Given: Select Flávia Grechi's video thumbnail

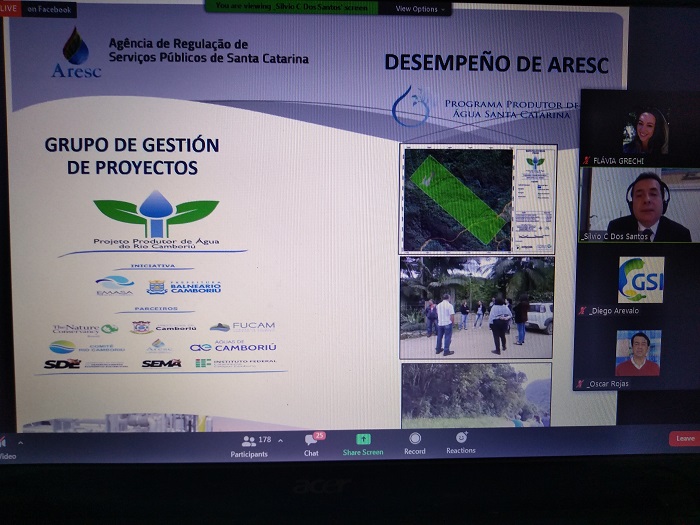Looking at the screenshot, I should 639,128.
